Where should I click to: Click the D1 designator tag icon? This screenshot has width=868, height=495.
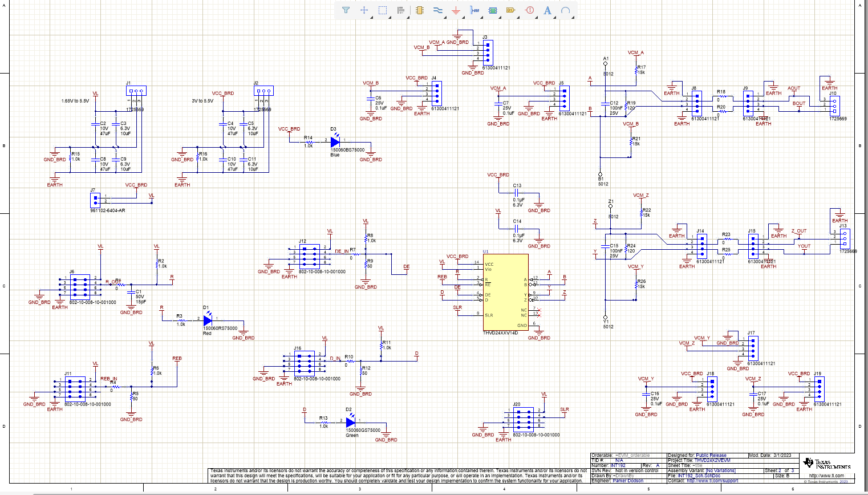click(510, 10)
